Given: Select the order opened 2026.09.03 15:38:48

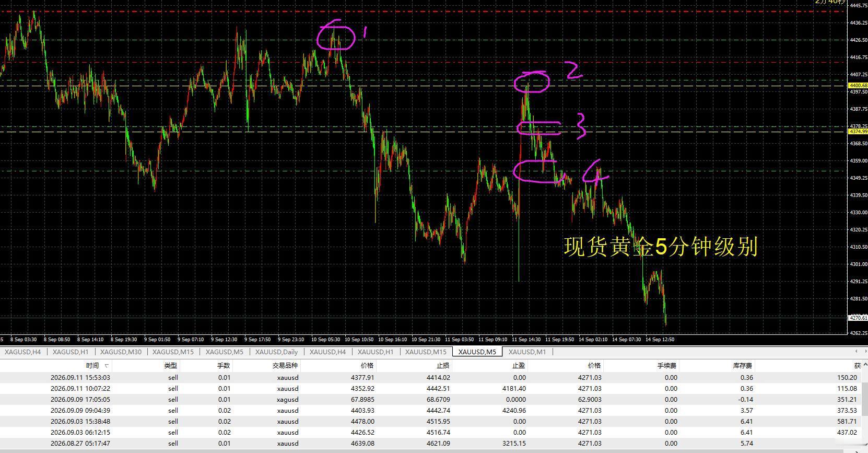Looking at the screenshot, I should pyautogui.click(x=431, y=421).
